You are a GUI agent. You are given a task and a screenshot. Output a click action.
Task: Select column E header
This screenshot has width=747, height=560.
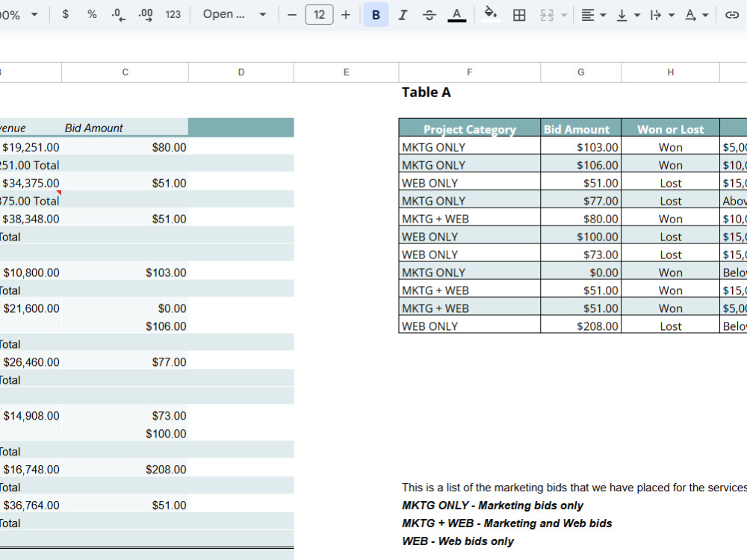347,72
